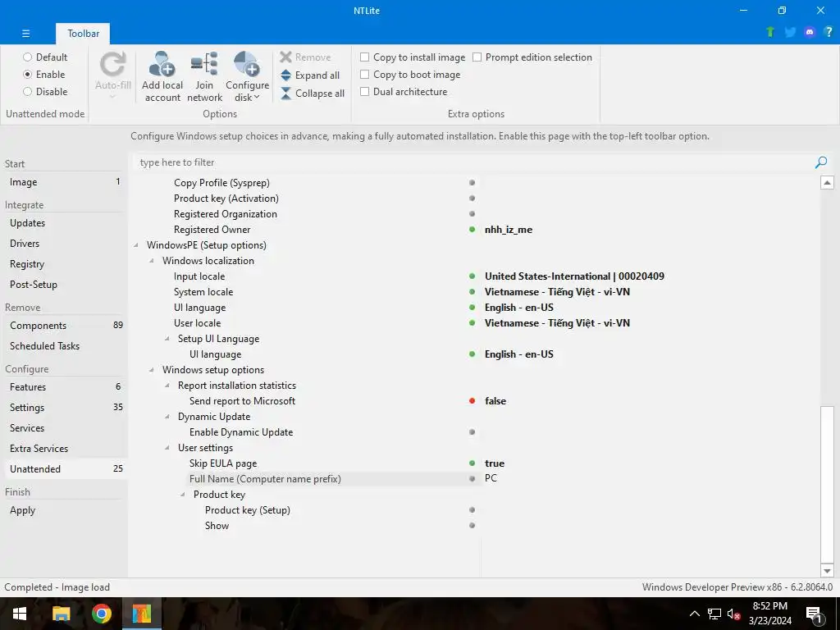This screenshot has height=630, width=840.
Task: Select Send report to Microsoft row
Action: click(474, 400)
